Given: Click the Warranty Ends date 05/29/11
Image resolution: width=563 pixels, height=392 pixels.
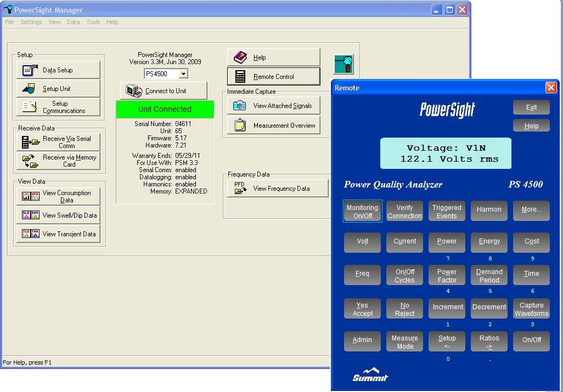Looking at the screenshot, I should click(x=188, y=155).
